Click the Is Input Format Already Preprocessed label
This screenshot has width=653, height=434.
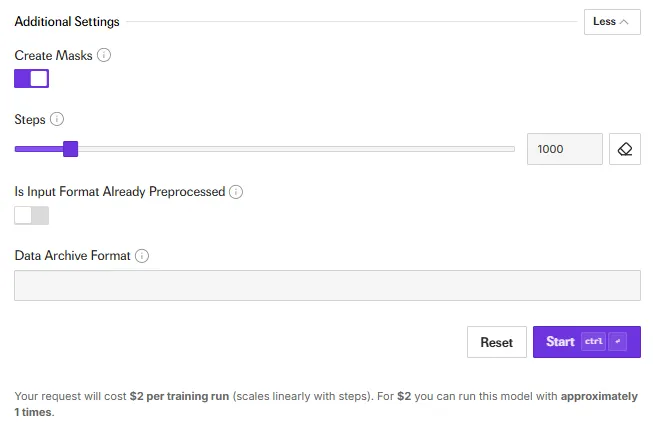pos(120,192)
